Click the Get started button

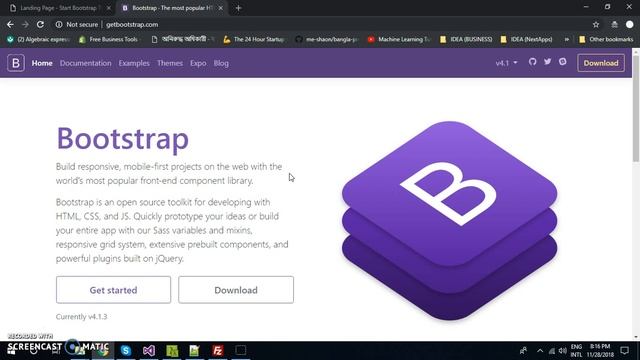click(113, 290)
